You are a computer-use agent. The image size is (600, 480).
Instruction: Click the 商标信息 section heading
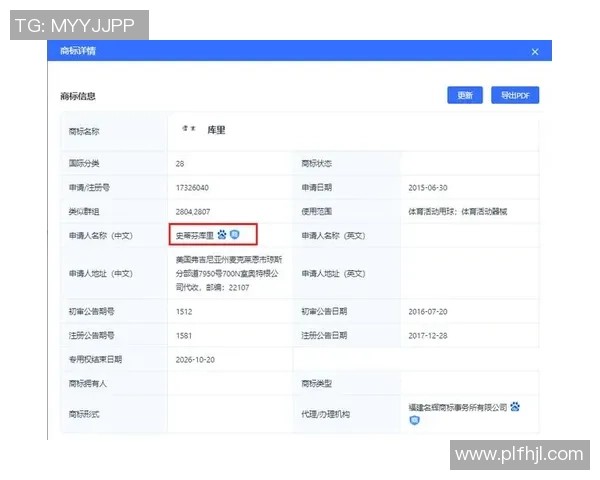pos(78,96)
